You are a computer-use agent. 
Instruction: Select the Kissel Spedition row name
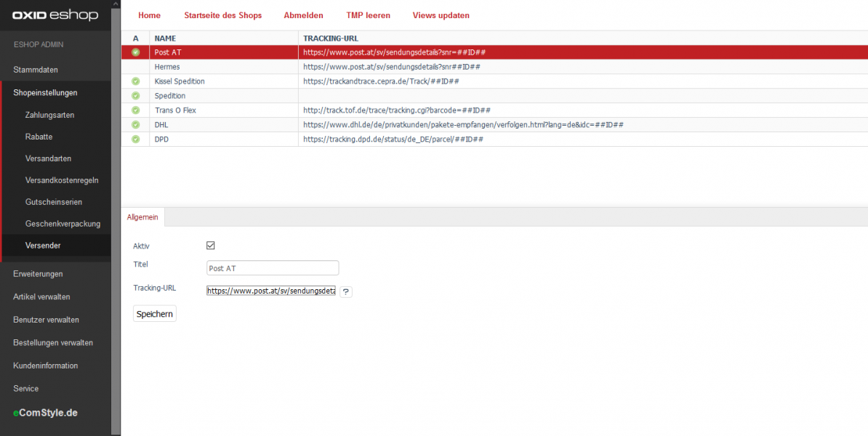180,81
